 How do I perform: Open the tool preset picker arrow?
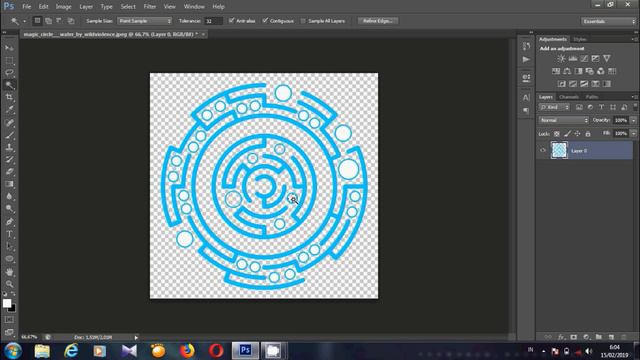pos(24,21)
